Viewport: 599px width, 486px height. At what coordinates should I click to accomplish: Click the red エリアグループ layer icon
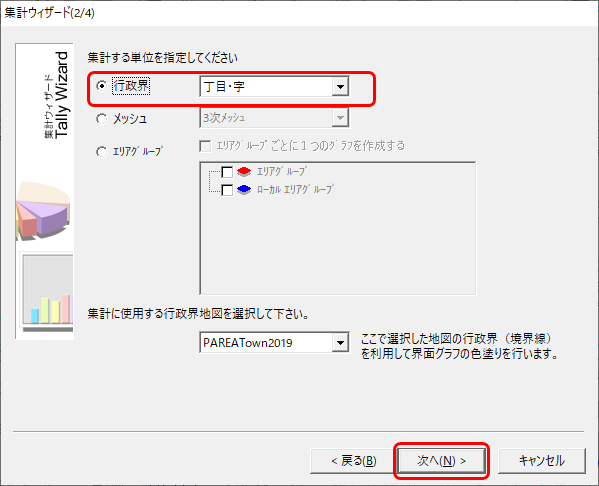click(x=244, y=172)
